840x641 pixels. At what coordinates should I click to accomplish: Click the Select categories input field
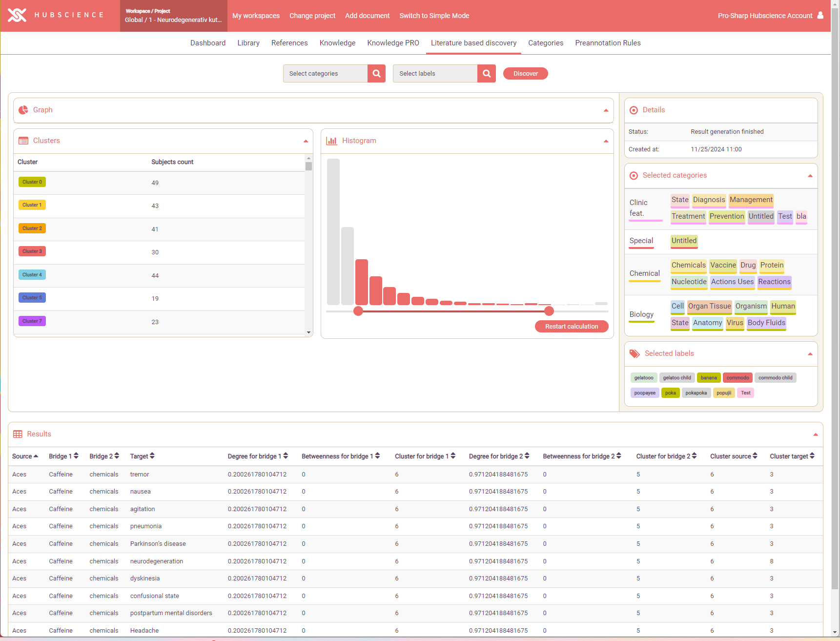[x=325, y=74]
